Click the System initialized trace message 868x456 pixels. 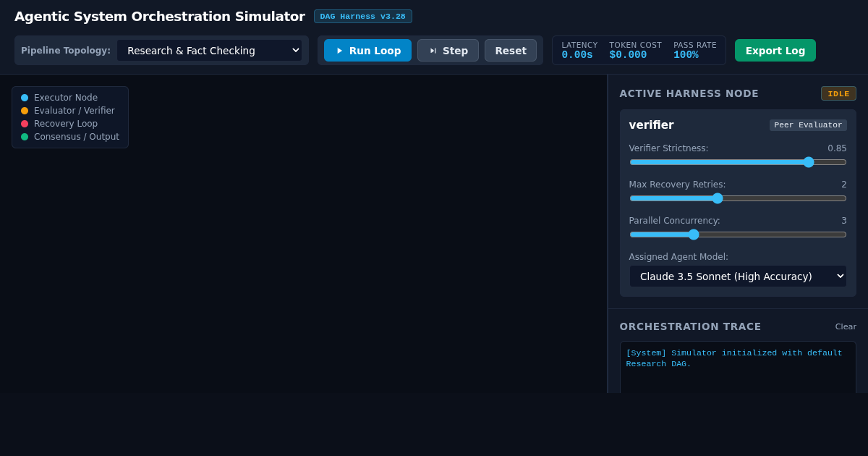coord(734,358)
